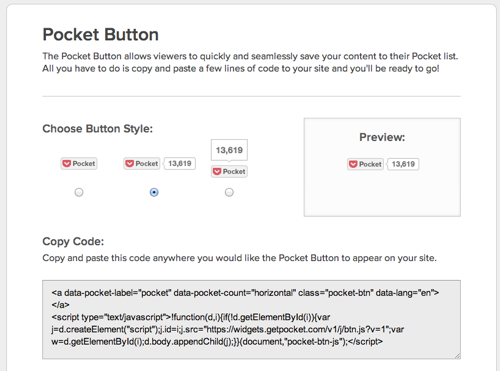Click the 13,619 vertical count bubble above Pocket

point(229,150)
